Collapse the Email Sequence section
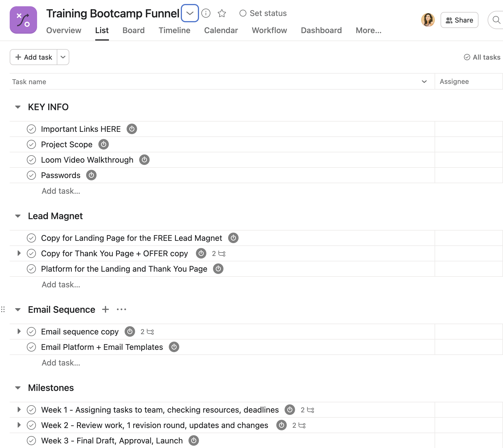The image size is (503, 448). (18, 310)
